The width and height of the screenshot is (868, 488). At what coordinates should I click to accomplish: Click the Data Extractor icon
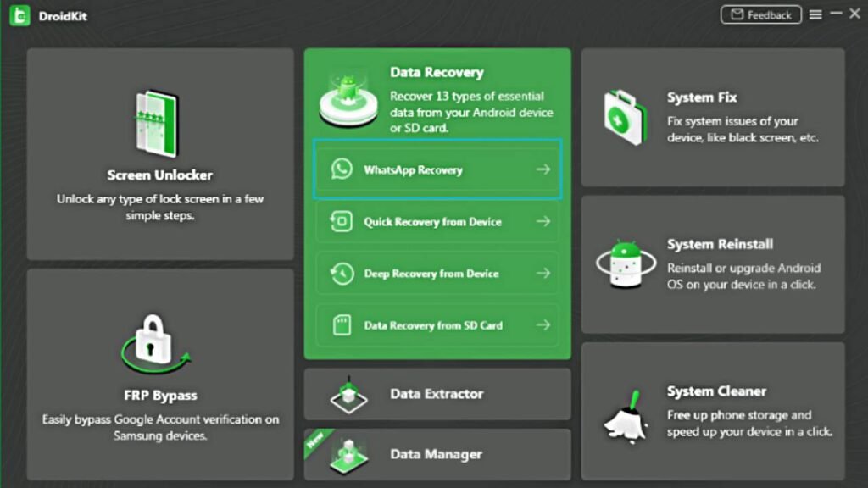pos(348,395)
